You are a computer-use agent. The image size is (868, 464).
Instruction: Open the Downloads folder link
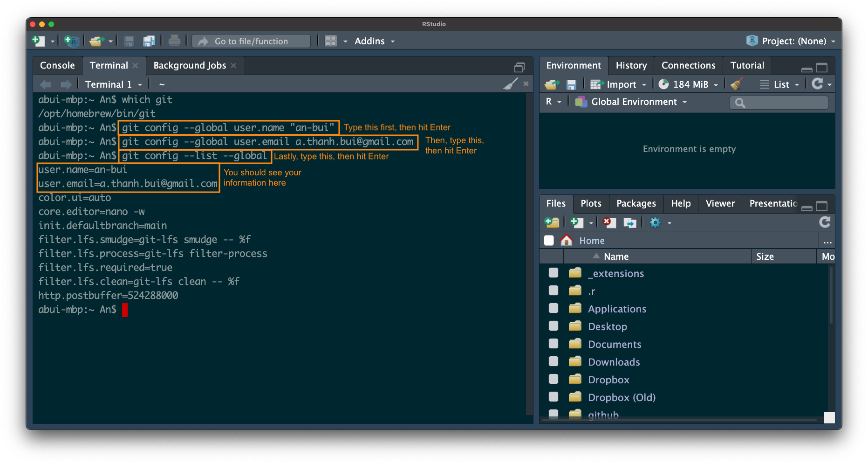point(614,362)
